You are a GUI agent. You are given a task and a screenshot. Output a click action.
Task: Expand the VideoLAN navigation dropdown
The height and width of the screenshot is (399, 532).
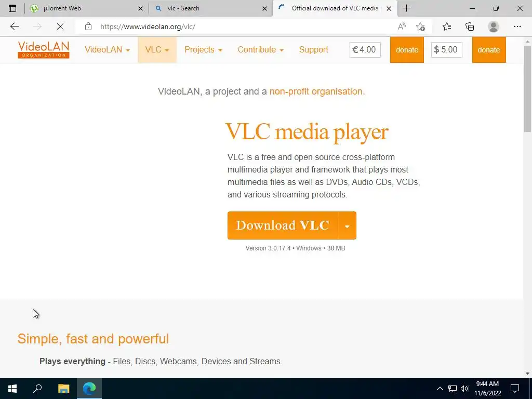(107, 49)
